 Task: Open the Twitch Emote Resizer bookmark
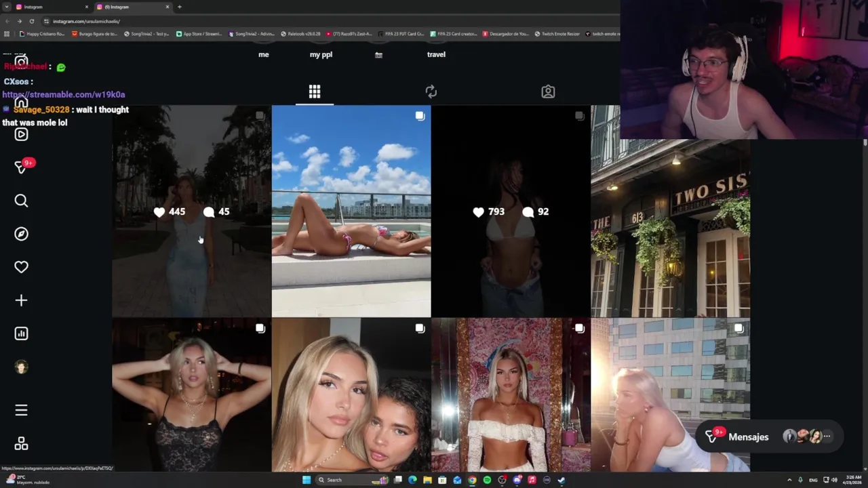[x=557, y=34]
